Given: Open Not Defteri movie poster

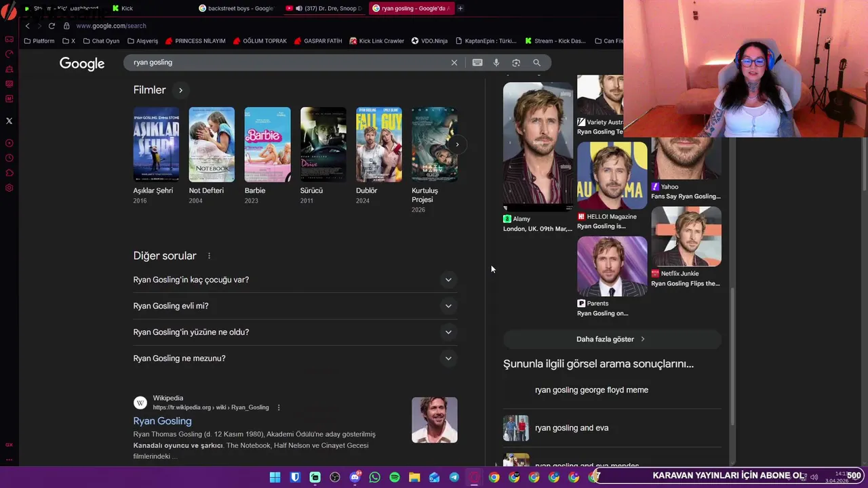Looking at the screenshot, I should click(x=212, y=144).
